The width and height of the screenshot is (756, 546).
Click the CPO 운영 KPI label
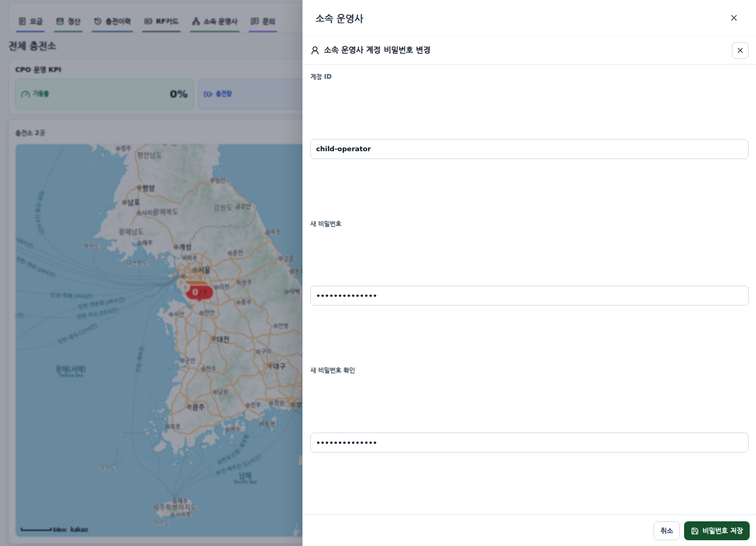pyautogui.click(x=38, y=69)
